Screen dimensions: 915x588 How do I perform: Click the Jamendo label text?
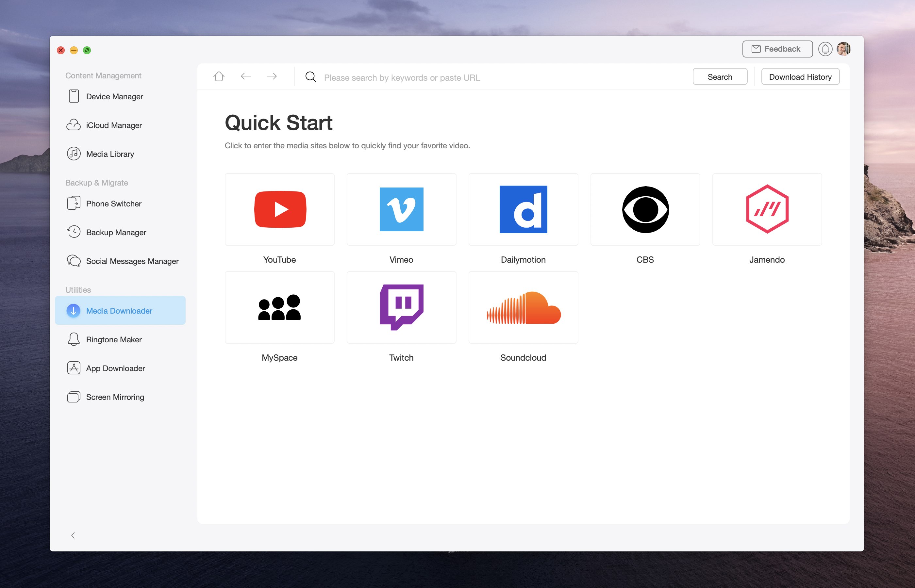[x=767, y=260]
